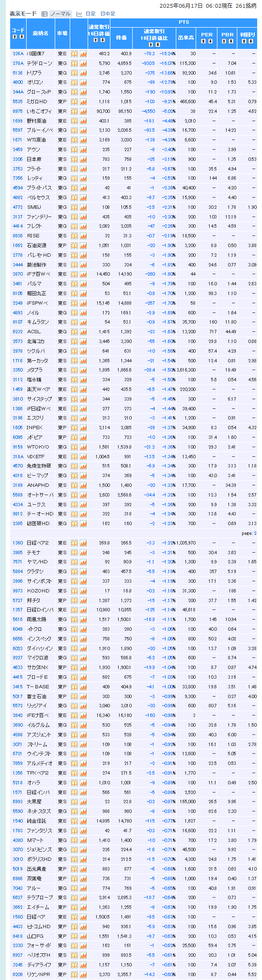The height and width of the screenshot is (980, 262).
Task: Sort 16日終値比 column descending arrow
Action: click(157, 44)
